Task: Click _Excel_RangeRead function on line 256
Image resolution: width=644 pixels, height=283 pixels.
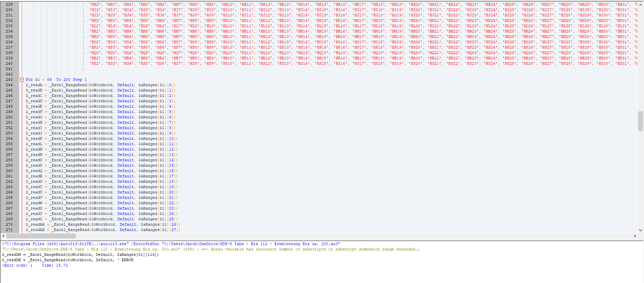Action: point(69,150)
